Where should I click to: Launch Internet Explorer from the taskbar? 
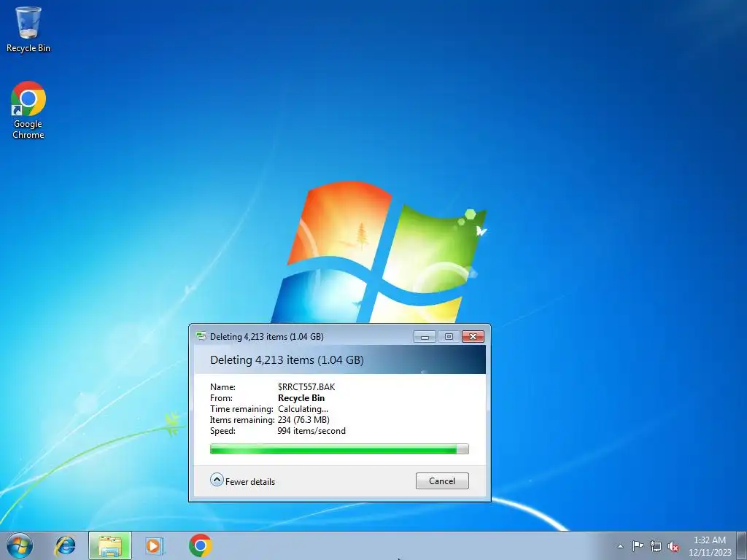[x=65, y=545]
